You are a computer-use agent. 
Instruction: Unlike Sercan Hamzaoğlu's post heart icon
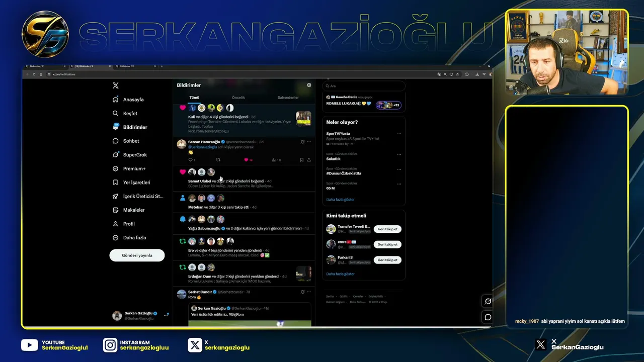coord(246,160)
